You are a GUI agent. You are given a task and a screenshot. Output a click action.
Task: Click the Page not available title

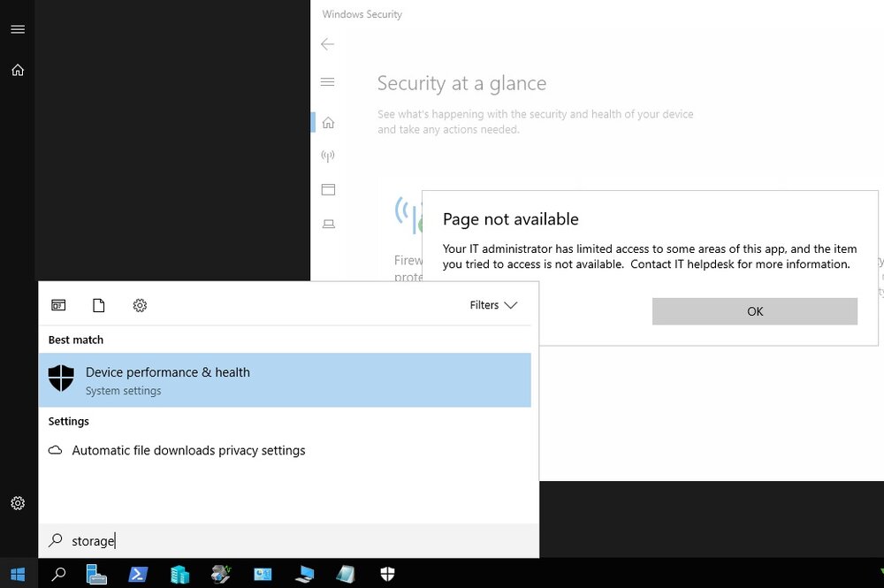(x=511, y=218)
